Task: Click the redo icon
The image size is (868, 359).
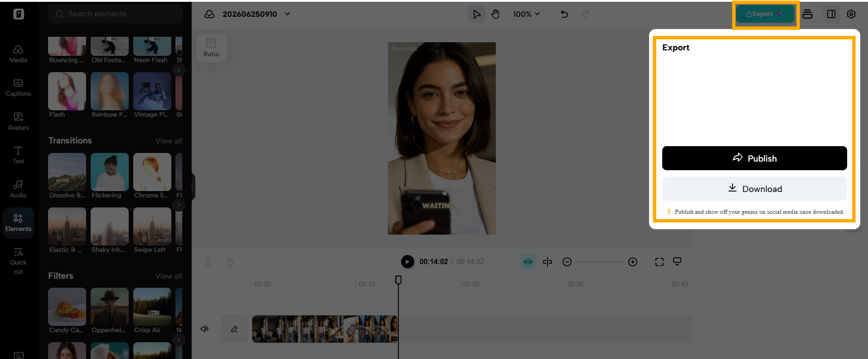Action: pyautogui.click(x=586, y=14)
